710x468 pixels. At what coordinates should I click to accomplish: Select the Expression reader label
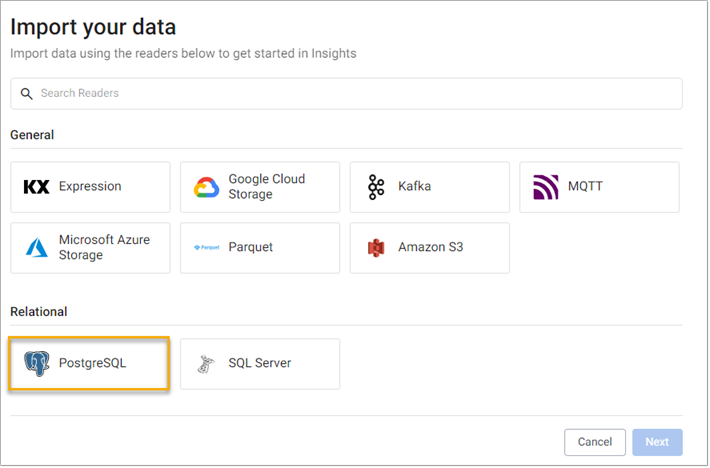(x=90, y=187)
